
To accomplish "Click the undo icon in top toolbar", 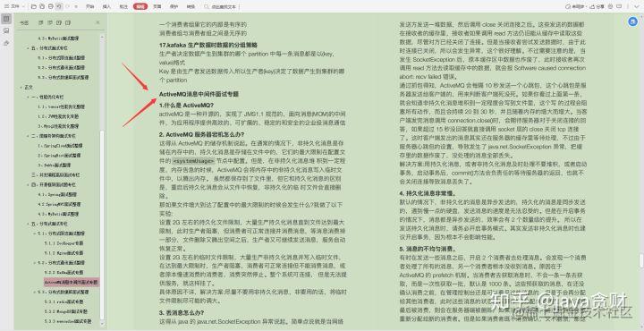I will (x=59, y=6).
